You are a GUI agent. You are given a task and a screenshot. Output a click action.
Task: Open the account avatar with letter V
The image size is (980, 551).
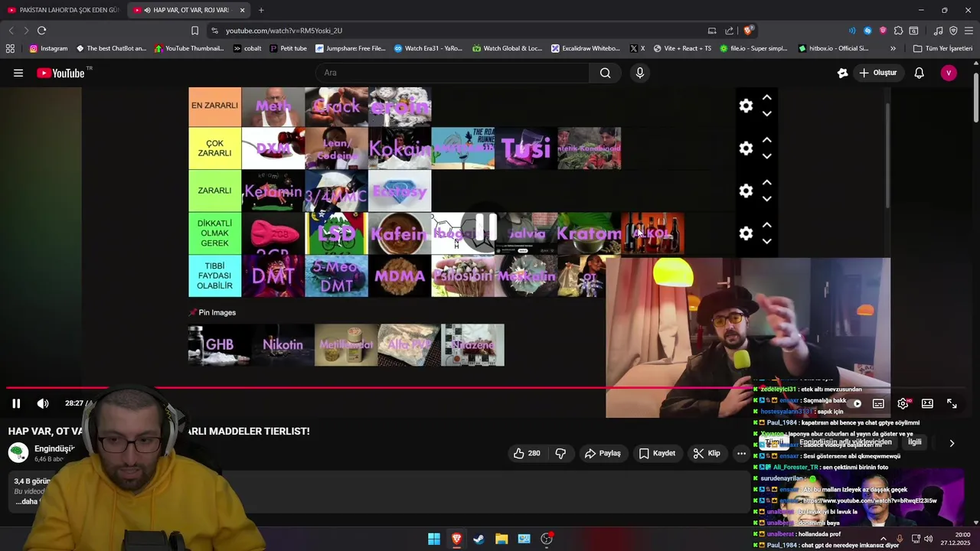pyautogui.click(x=949, y=73)
